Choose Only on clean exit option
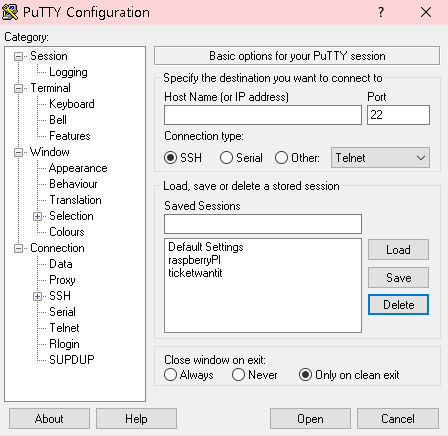 click(305, 375)
